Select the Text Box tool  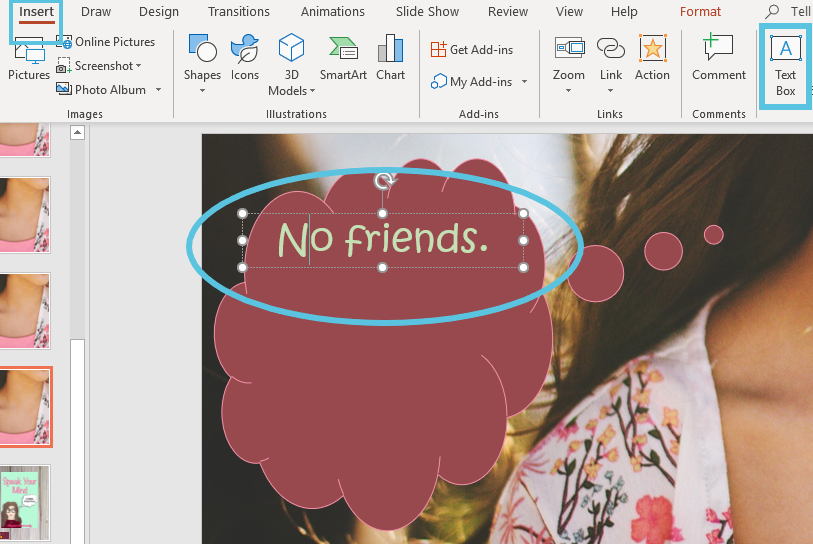785,65
